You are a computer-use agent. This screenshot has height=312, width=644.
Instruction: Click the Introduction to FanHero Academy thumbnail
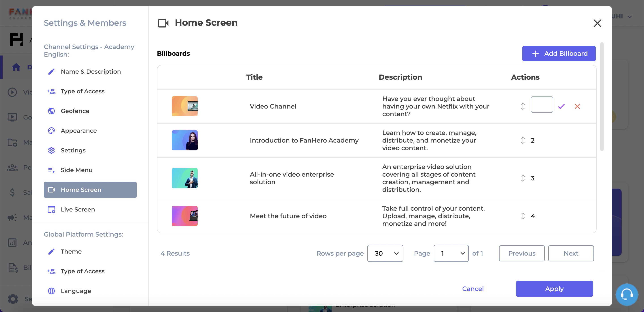[x=184, y=140]
